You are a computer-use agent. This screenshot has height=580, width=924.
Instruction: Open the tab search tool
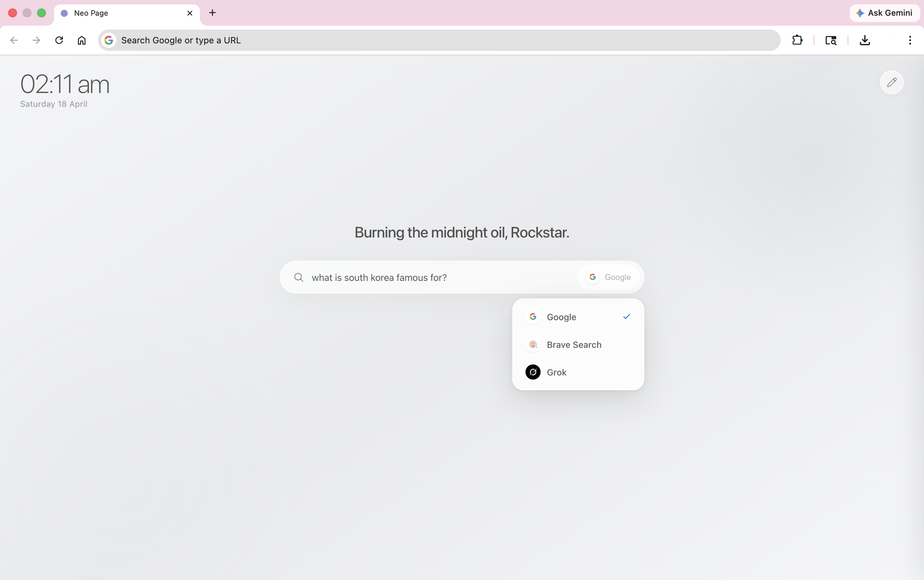point(831,40)
